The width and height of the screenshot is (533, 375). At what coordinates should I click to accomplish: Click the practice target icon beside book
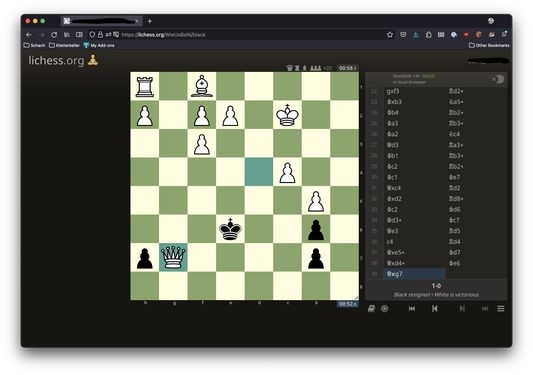coord(384,309)
